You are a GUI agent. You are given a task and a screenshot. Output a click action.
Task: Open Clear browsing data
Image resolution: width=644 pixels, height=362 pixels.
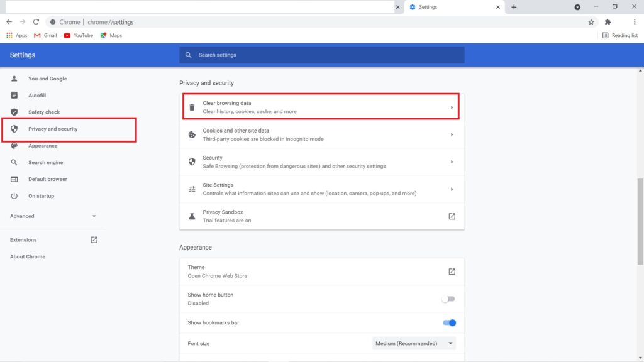(321, 107)
